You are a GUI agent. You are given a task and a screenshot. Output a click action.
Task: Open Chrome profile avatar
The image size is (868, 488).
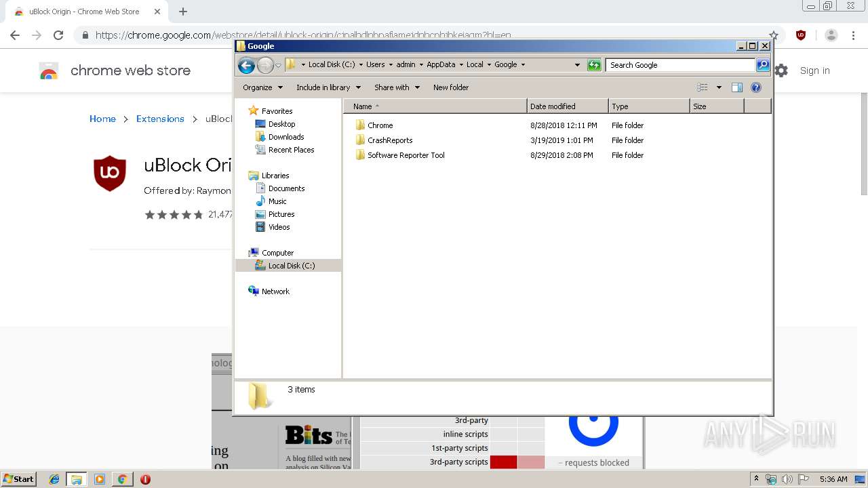pos(831,35)
